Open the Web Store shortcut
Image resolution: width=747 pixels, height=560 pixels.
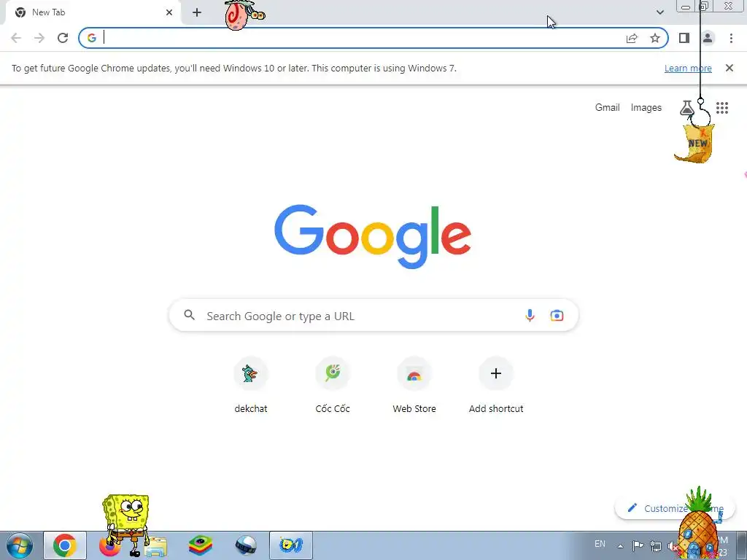pyautogui.click(x=414, y=386)
